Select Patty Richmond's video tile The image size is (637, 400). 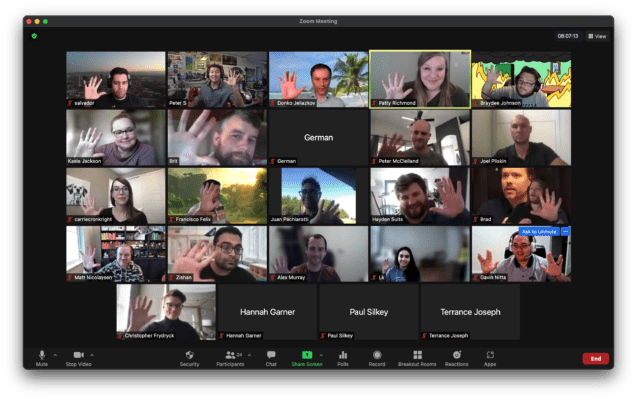[x=419, y=79]
